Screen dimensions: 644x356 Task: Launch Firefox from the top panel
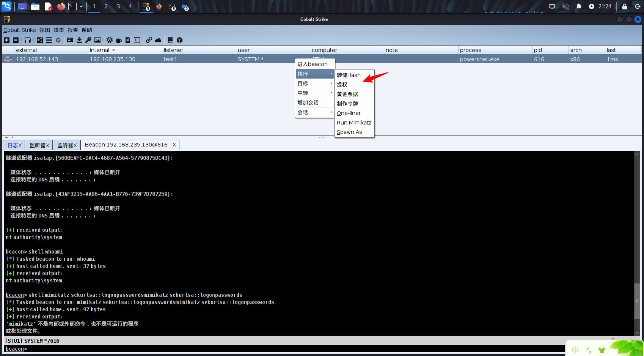coord(61,6)
